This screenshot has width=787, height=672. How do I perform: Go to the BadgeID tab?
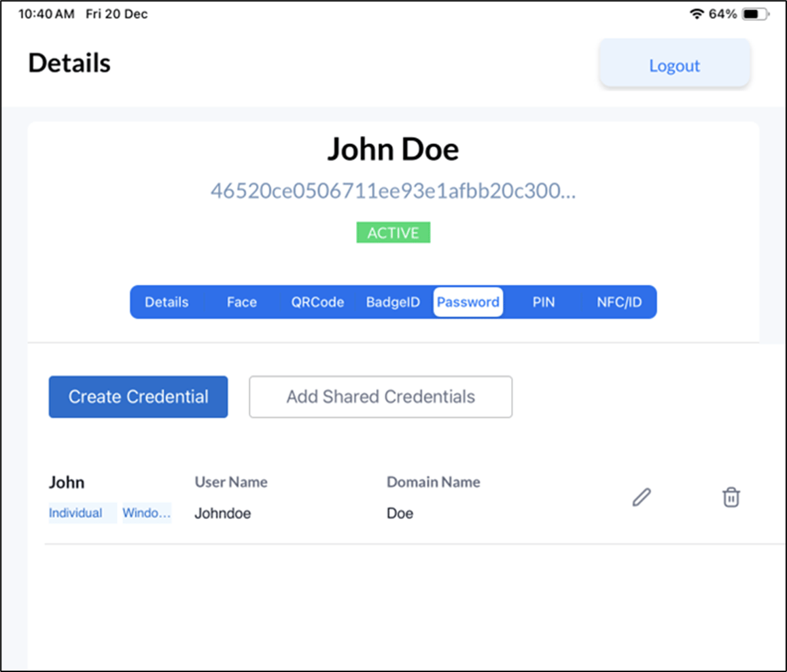point(393,302)
